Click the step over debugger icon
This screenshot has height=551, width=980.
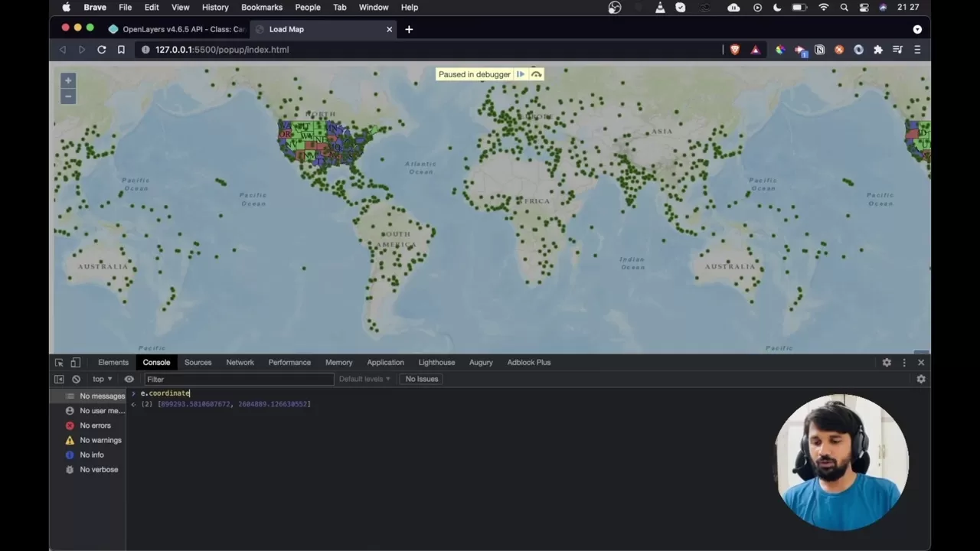point(536,74)
